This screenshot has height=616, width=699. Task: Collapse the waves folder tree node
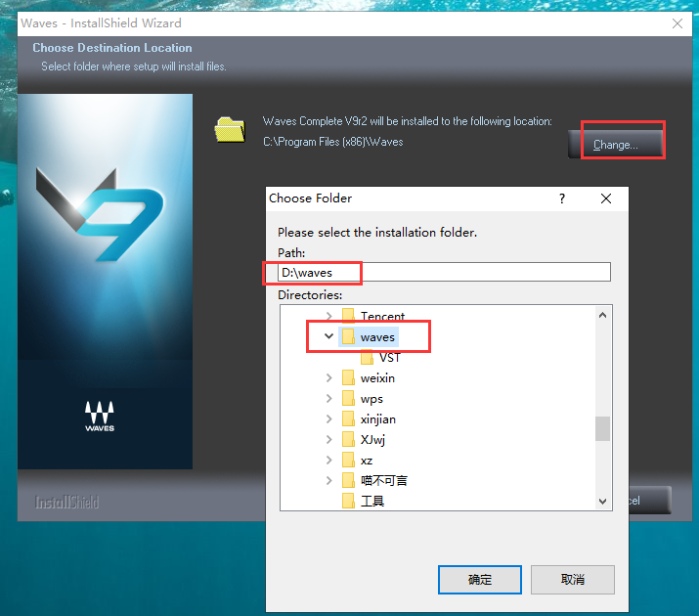coord(328,337)
